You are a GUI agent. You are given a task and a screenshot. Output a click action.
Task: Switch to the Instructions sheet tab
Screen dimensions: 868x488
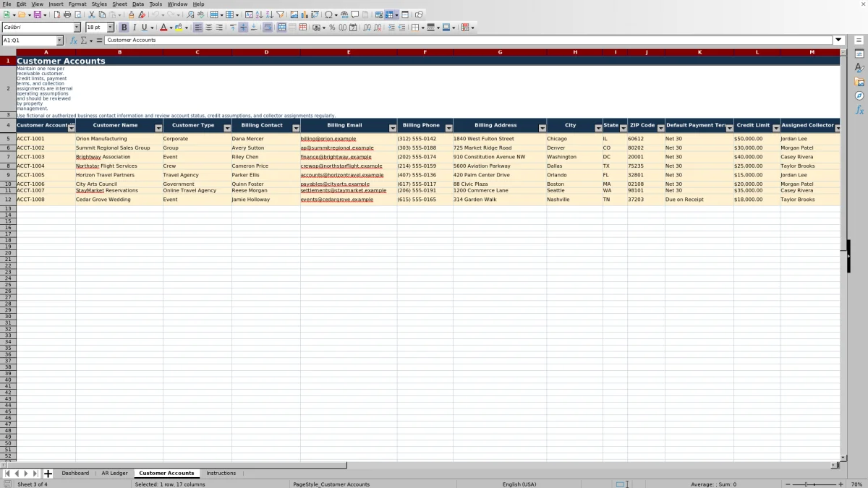[x=221, y=474]
